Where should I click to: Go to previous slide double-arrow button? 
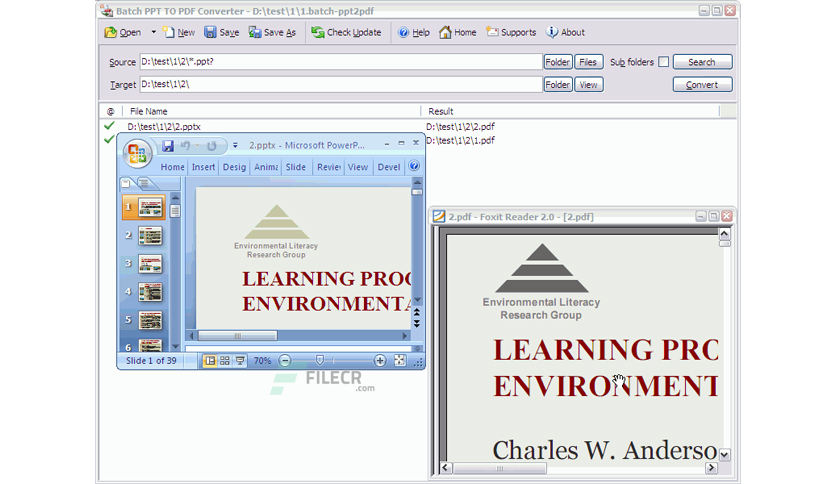417,312
